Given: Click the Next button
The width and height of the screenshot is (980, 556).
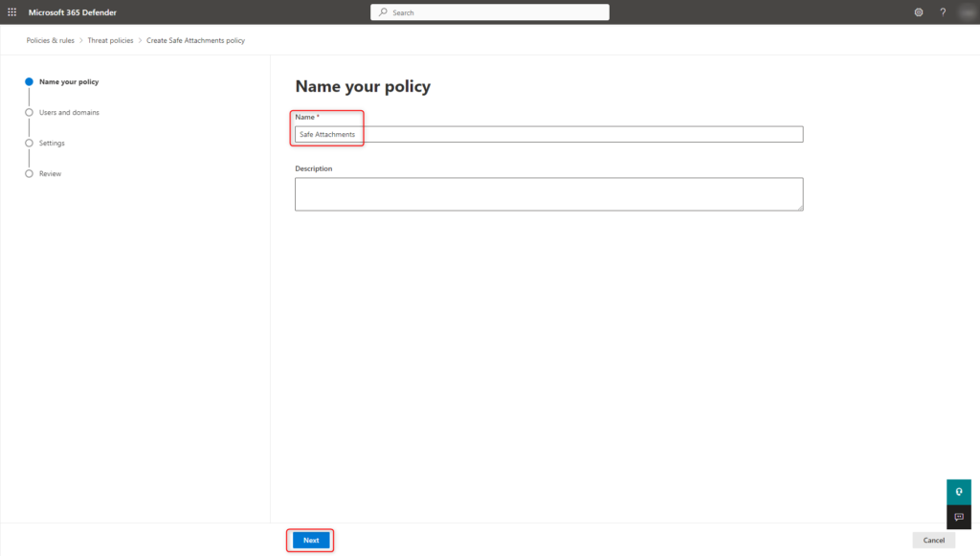Looking at the screenshot, I should 309,540.
